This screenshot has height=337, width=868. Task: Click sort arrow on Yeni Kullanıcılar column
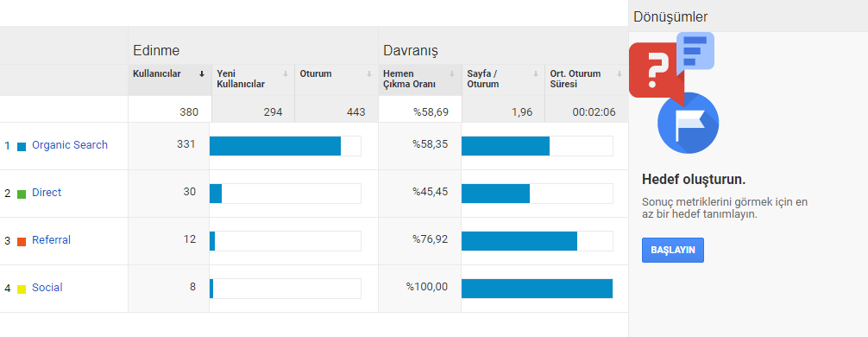coord(286,74)
